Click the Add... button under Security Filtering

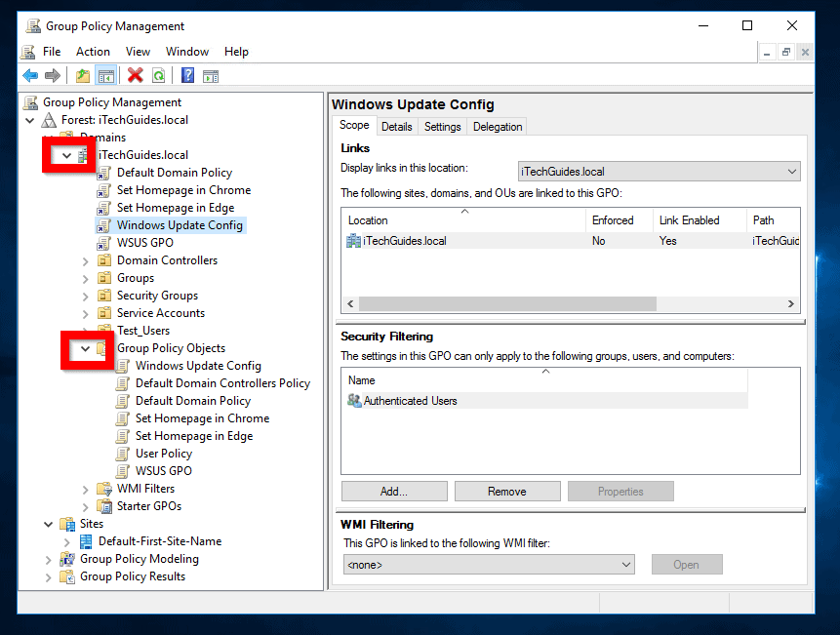(x=394, y=491)
